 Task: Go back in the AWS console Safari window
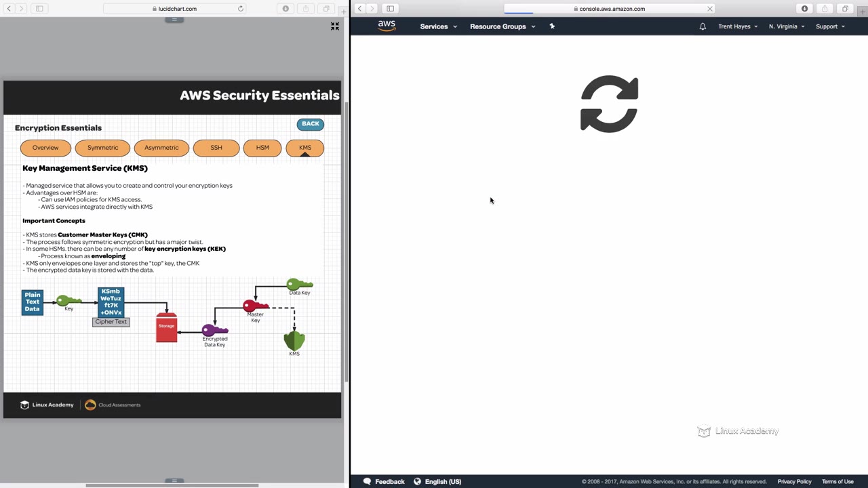click(359, 9)
